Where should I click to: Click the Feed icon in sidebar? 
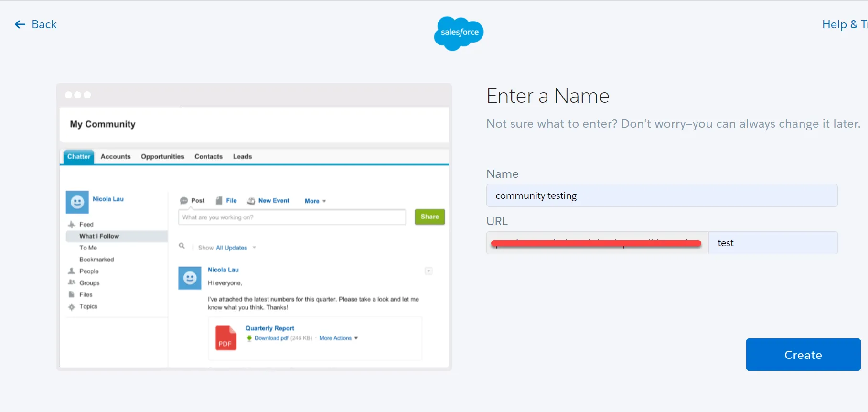point(72,224)
